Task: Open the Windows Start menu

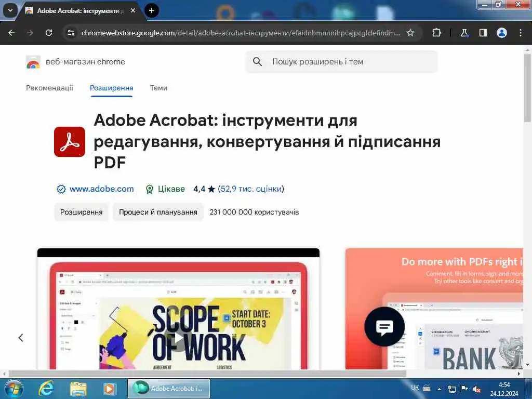Action: coord(13,389)
